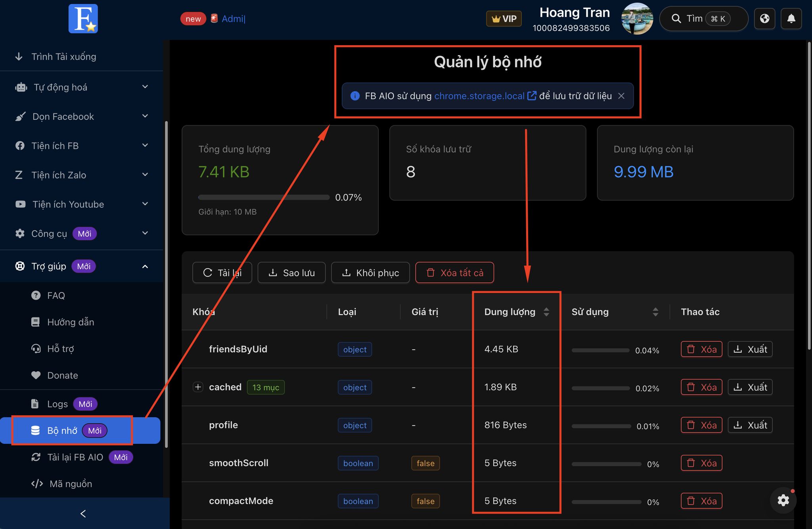Viewport: 812px width, 529px height.
Task: Delete the compactMode key
Action: click(701, 501)
